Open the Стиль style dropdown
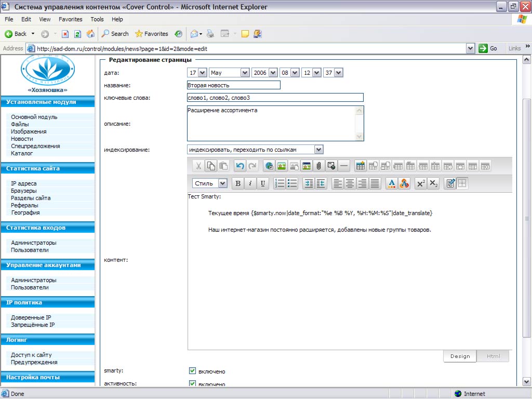This screenshot has height=399, width=532. coord(222,183)
